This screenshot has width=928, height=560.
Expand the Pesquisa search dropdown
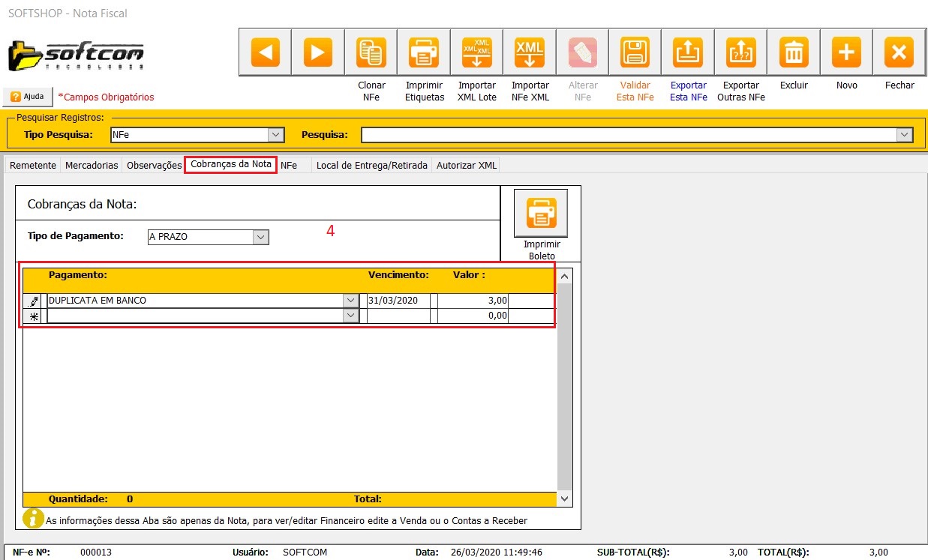click(904, 135)
